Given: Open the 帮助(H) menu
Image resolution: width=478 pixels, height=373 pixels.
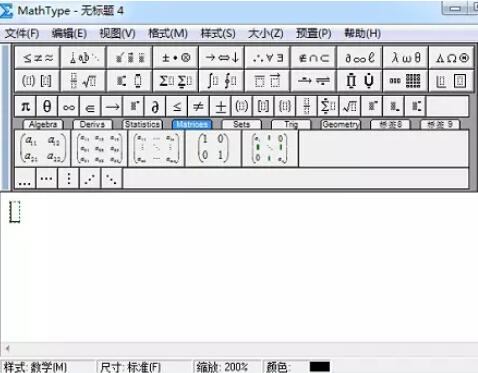Looking at the screenshot, I should (362, 33).
